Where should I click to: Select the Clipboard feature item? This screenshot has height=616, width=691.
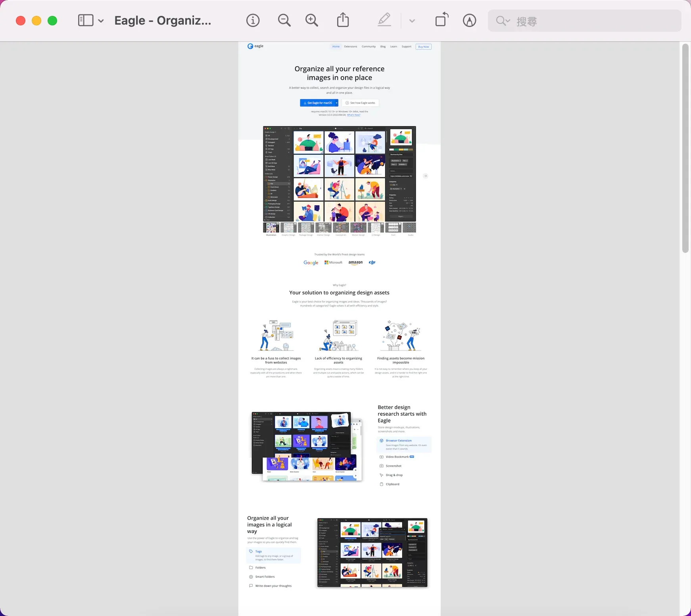coord(390,484)
